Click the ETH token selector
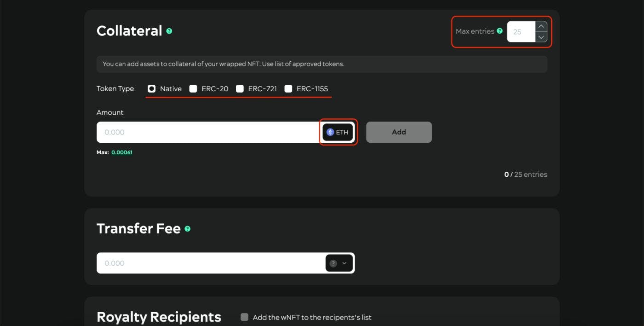Viewport: 644px width, 326px height. (338, 132)
